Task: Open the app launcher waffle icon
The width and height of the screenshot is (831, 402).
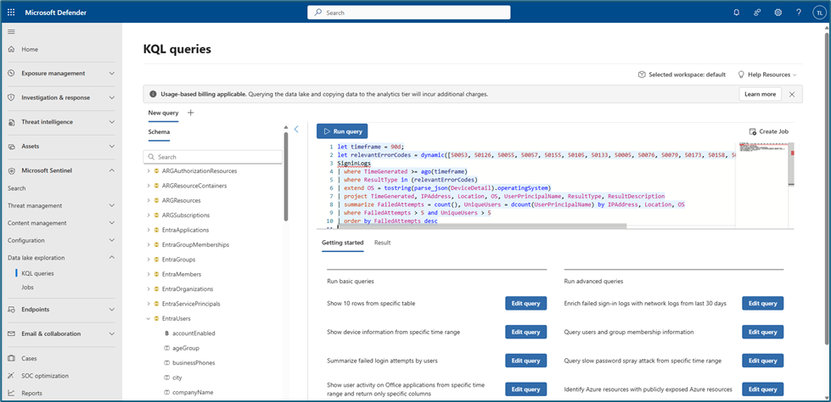Action: point(11,12)
